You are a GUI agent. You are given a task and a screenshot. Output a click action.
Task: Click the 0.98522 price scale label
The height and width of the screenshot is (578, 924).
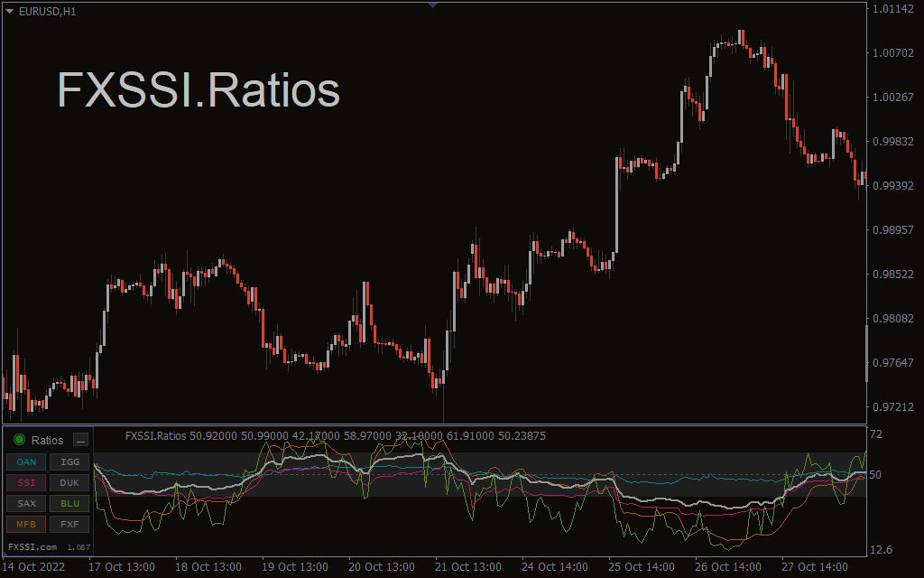pos(892,275)
